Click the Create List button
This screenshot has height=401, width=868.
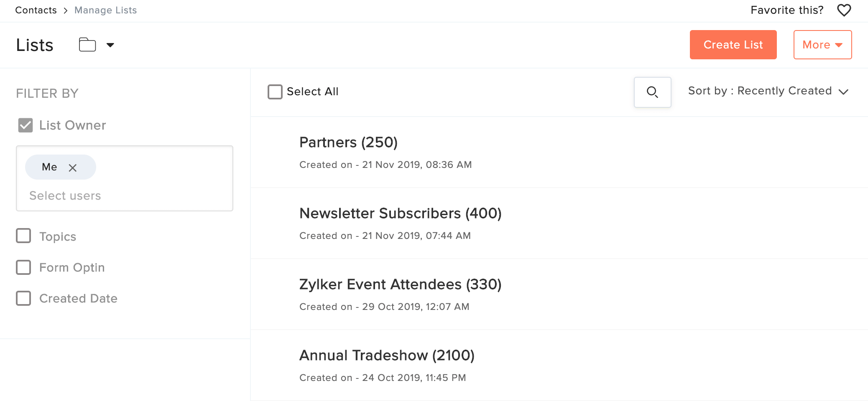(x=733, y=45)
